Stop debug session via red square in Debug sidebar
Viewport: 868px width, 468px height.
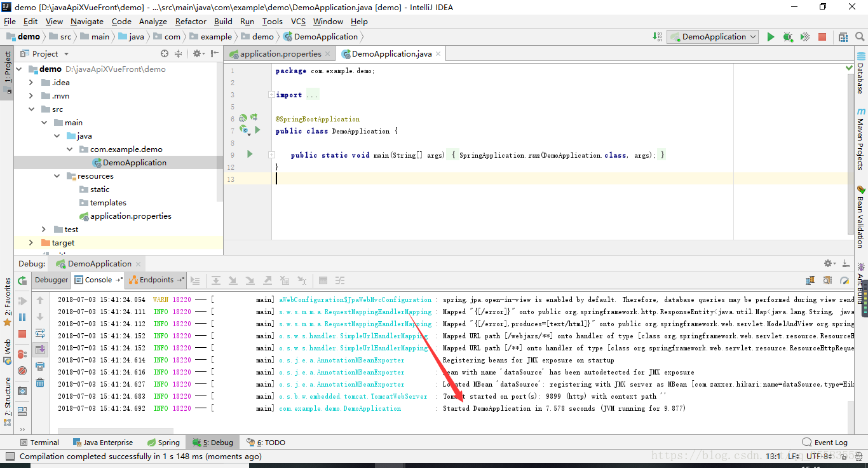pos(22,334)
